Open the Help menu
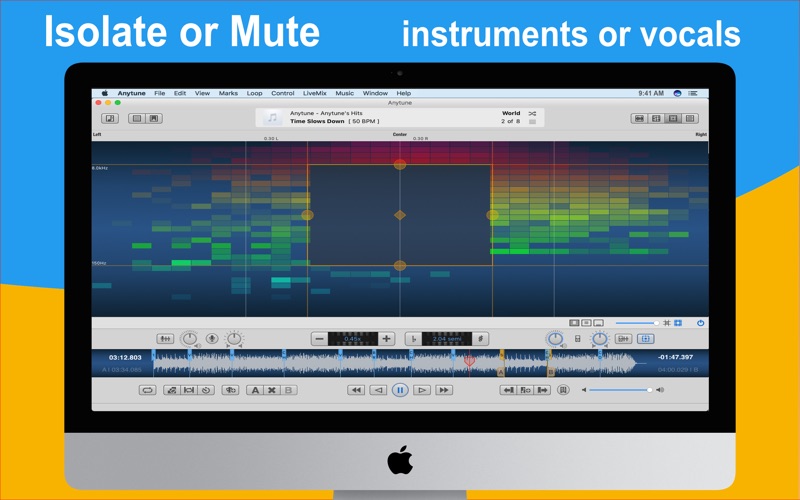 [x=404, y=93]
